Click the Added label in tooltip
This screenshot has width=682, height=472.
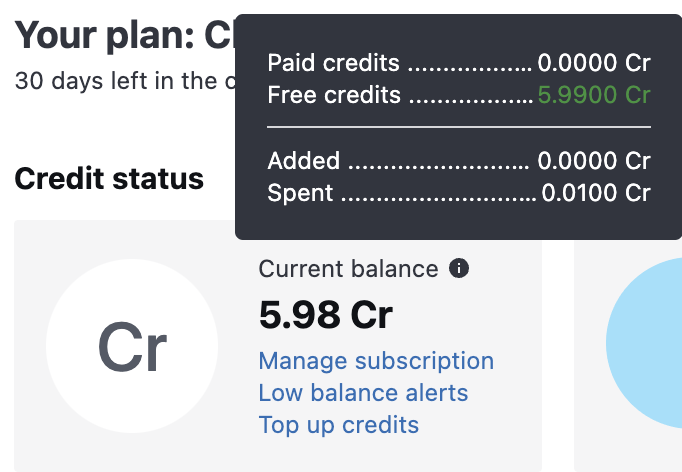[x=303, y=161]
